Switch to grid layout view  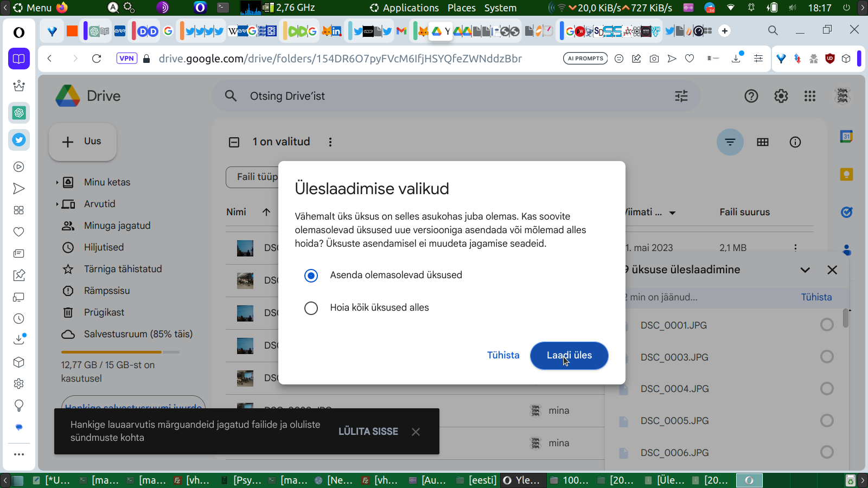763,142
